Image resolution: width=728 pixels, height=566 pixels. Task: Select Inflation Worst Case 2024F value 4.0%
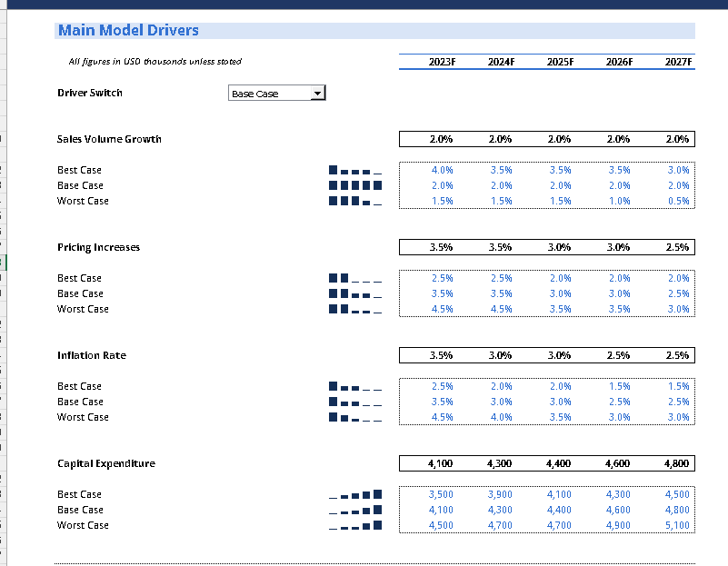[502, 417]
